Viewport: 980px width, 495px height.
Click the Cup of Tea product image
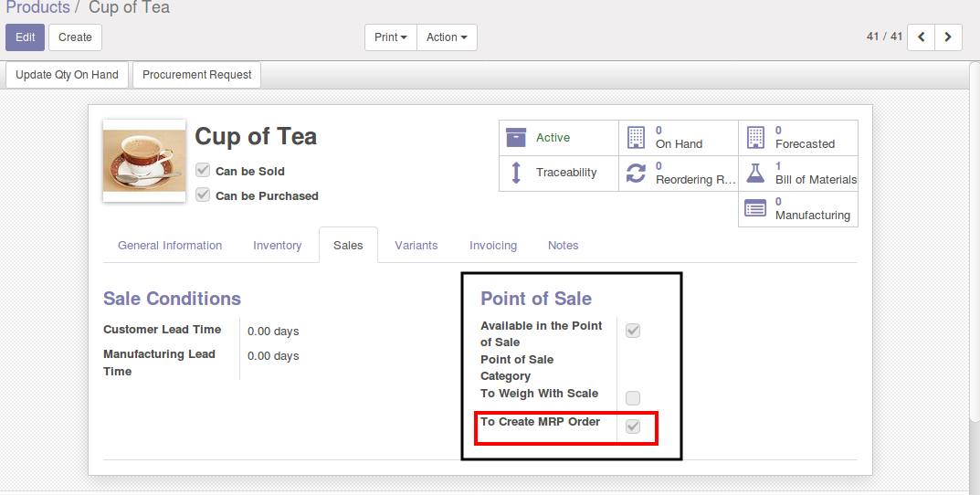(x=144, y=160)
